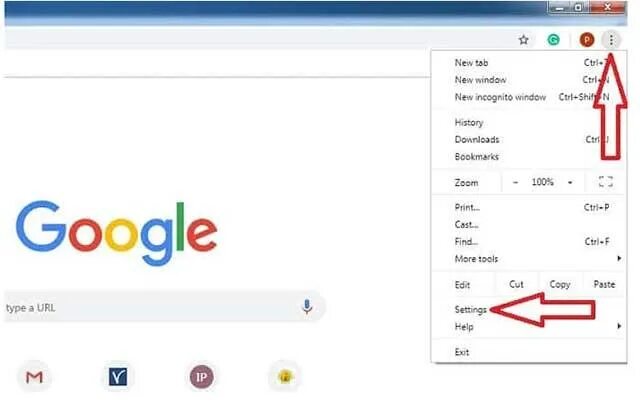640x406 pixels.
Task: Open the blue Y shortcut tile
Action: pyautogui.click(x=118, y=377)
